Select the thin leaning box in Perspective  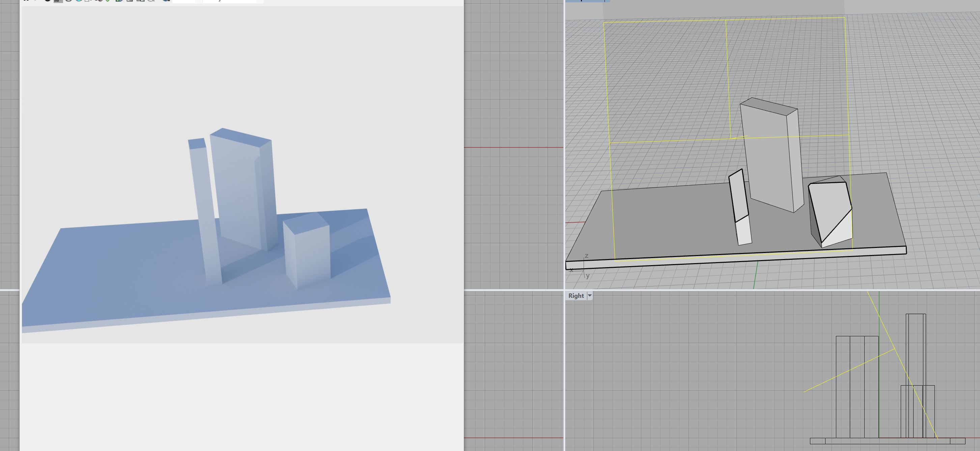click(x=740, y=201)
